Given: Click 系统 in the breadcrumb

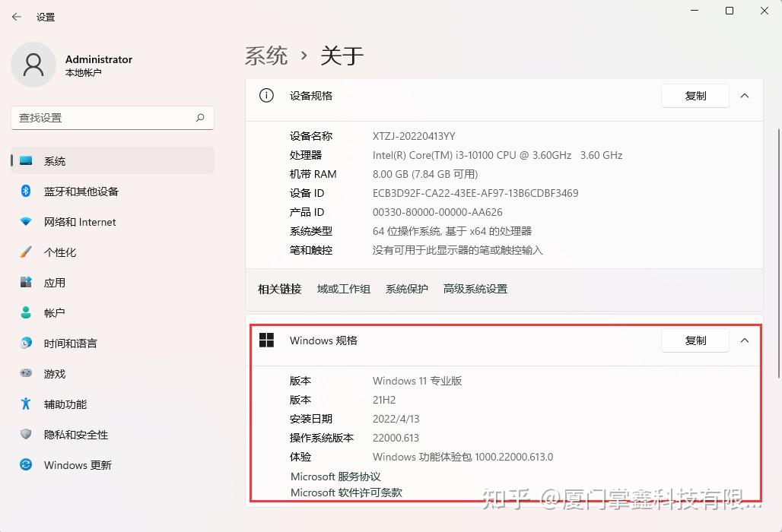Looking at the screenshot, I should click(266, 55).
